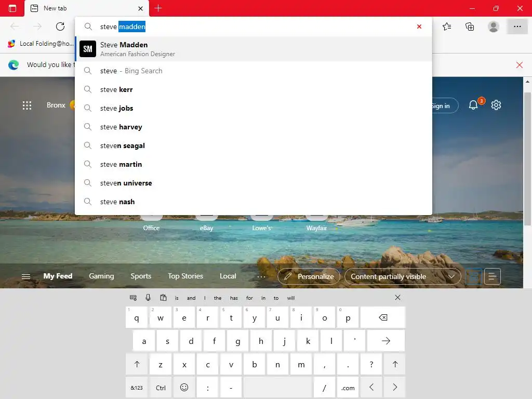Screen dimensions: 532x399
Task: Open Local Folding bookmark
Action: [41, 44]
